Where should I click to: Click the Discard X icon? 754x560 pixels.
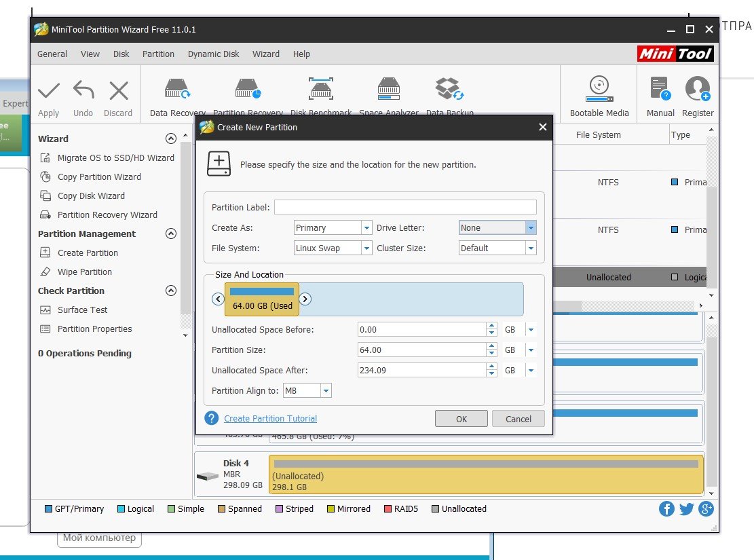click(x=118, y=91)
